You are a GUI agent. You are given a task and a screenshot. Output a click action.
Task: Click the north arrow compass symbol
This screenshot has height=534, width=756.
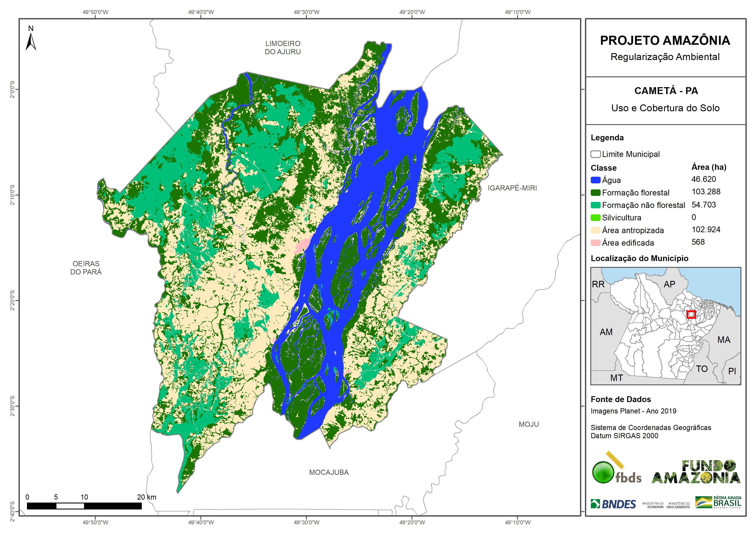tap(31, 42)
